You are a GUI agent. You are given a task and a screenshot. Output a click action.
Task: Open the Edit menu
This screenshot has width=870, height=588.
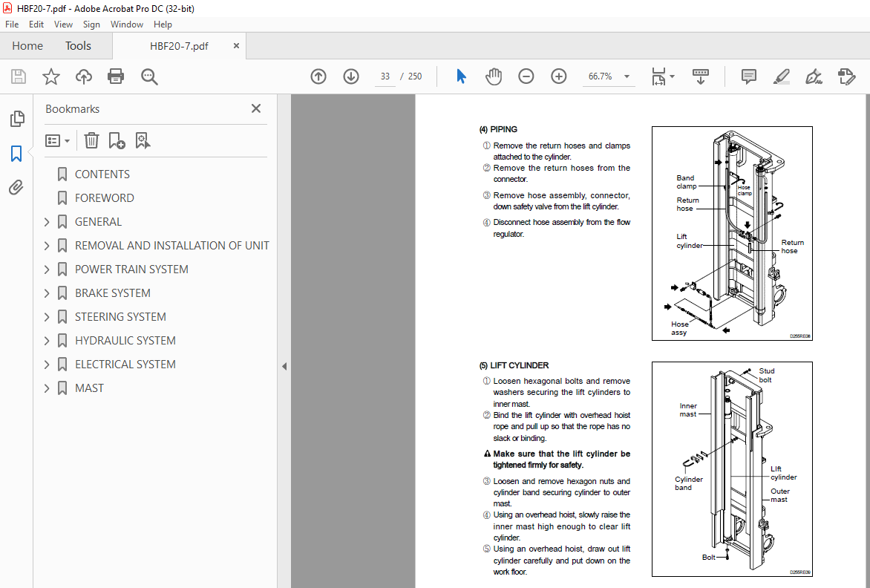click(36, 24)
